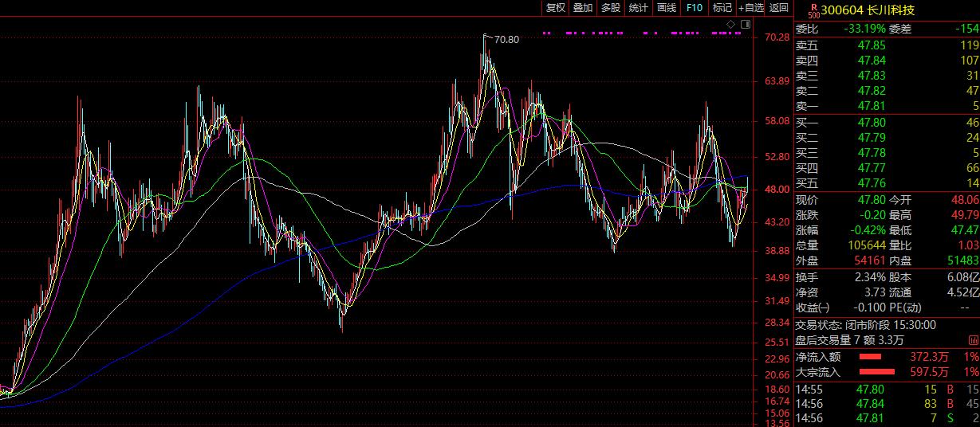Click the 返回 back button
The width and height of the screenshot is (980, 427).
778,8
